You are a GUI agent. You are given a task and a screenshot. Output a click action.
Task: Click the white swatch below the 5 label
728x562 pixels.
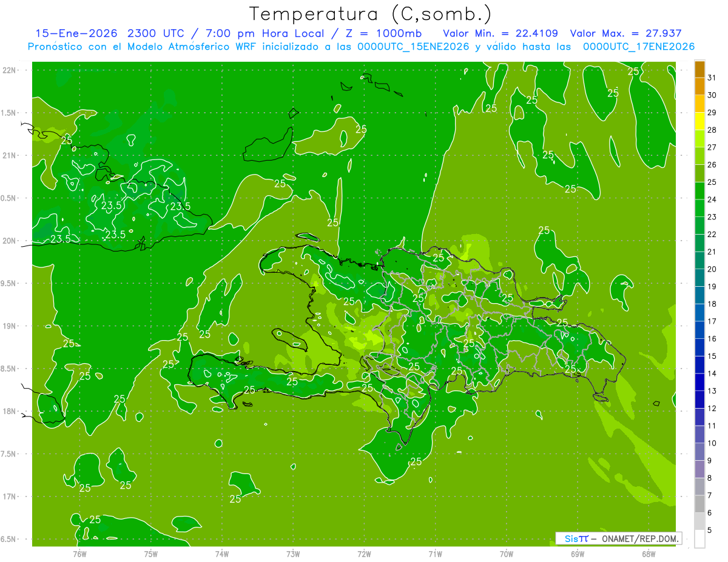(699, 539)
